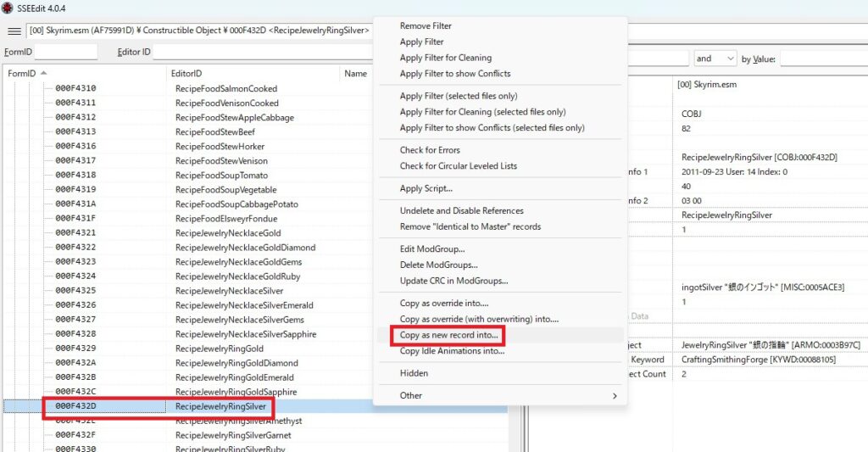Select record 000F4329 RecipeJewelryRingGold
868x452 pixels.
(x=219, y=349)
